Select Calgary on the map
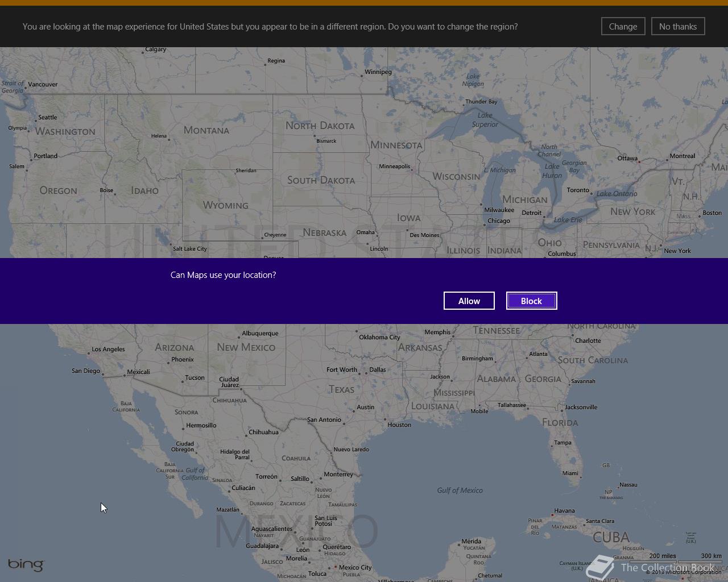The height and width of the screenshot is (582, 728). pyautogui.click(x=156, y=49)
